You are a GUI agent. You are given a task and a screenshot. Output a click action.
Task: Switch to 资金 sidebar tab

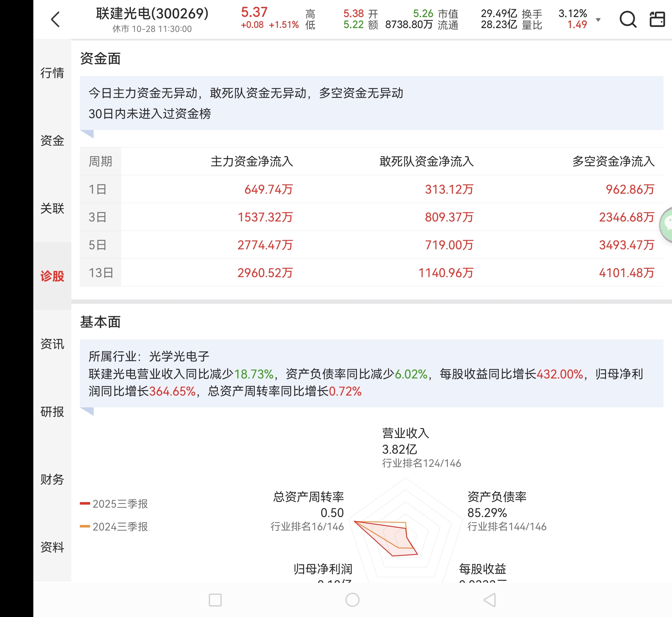52,140
